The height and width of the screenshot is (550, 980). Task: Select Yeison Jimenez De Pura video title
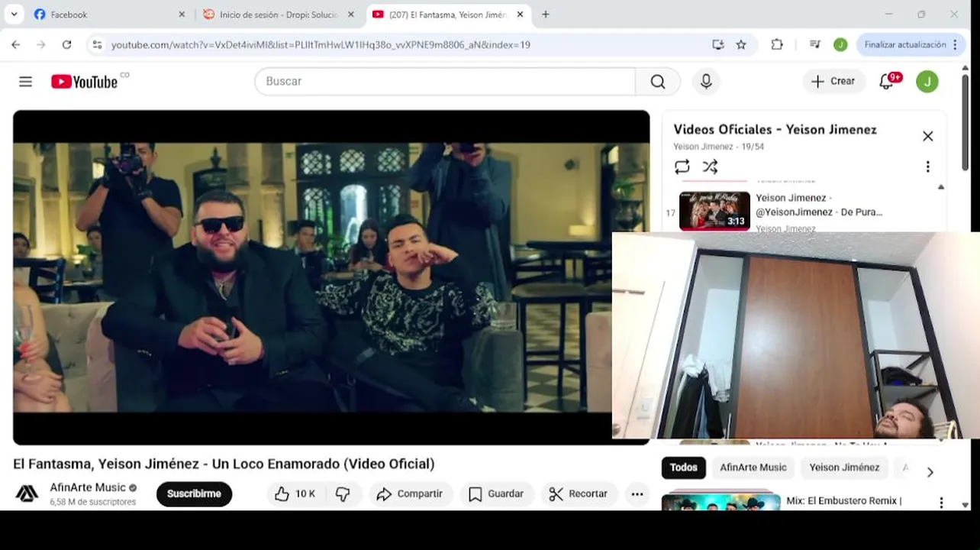[x=819, y=205]
